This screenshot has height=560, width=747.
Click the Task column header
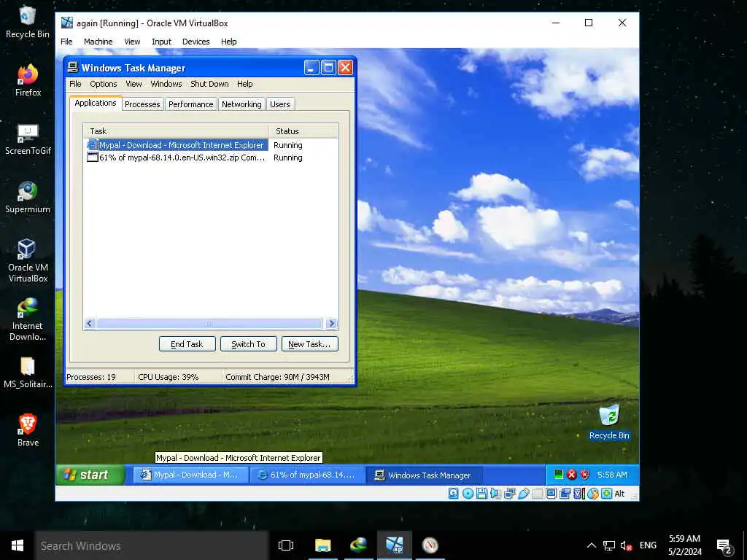tap(177, 131)
